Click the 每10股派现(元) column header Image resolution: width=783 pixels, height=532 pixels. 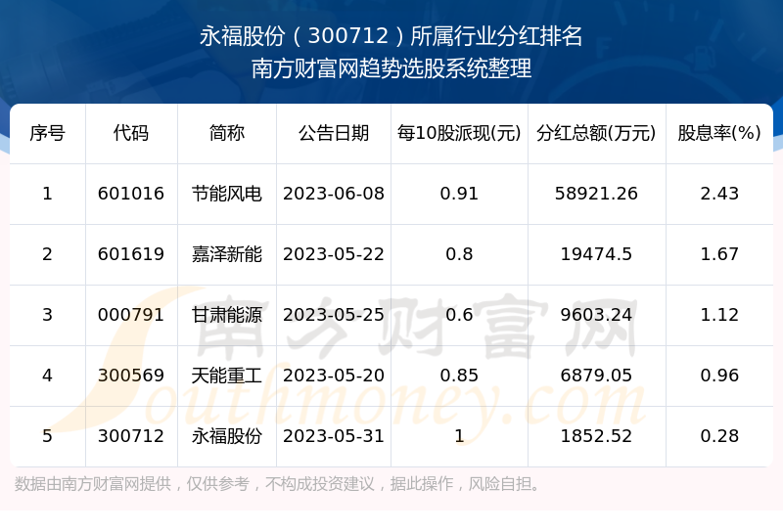(459, 133)
